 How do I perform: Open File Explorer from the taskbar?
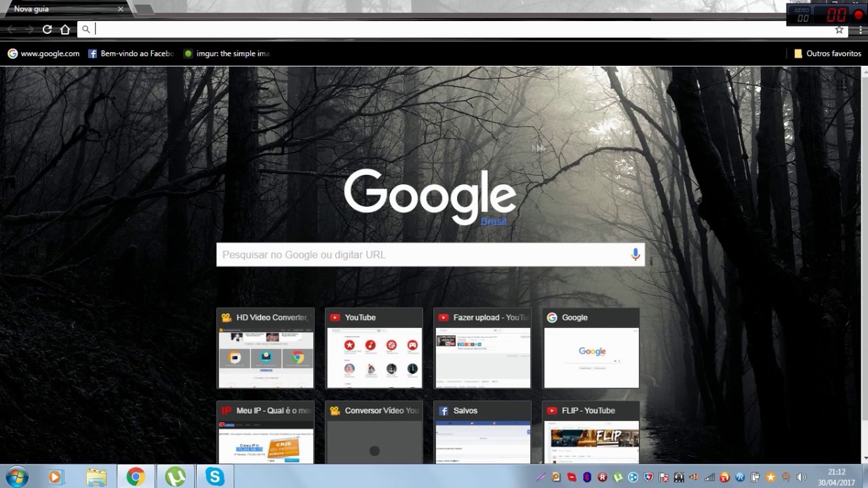click(x=96, y=477)
